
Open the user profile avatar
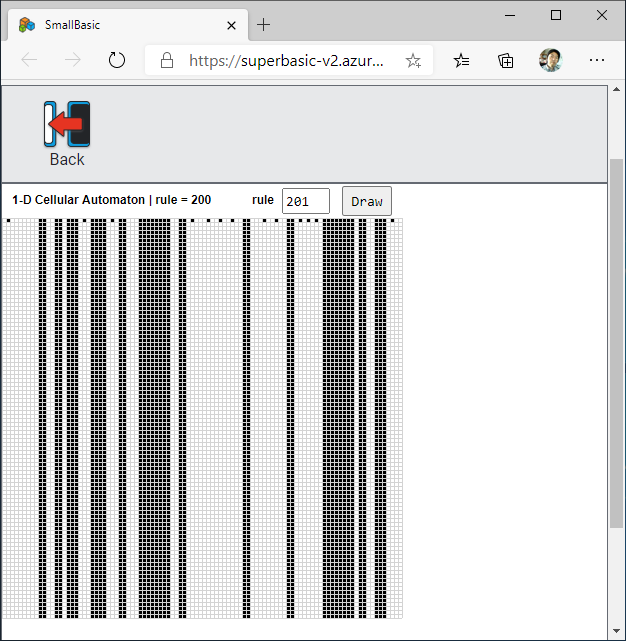pyautogui.click(x=550, y=60)
